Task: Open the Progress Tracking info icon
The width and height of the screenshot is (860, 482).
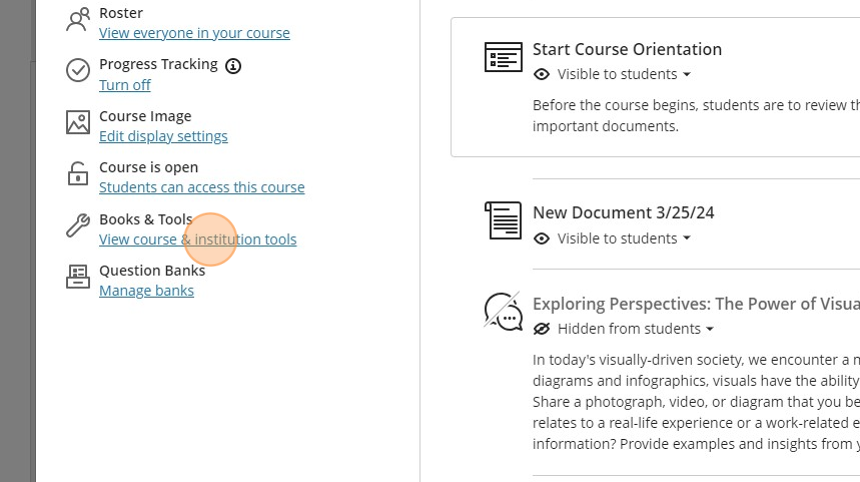Action: click(x=233, y=66)
